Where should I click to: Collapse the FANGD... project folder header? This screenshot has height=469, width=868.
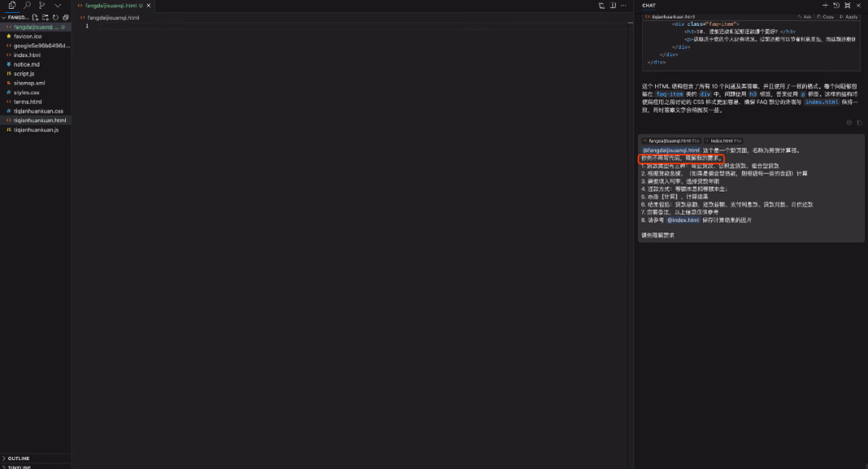(15, 18)
